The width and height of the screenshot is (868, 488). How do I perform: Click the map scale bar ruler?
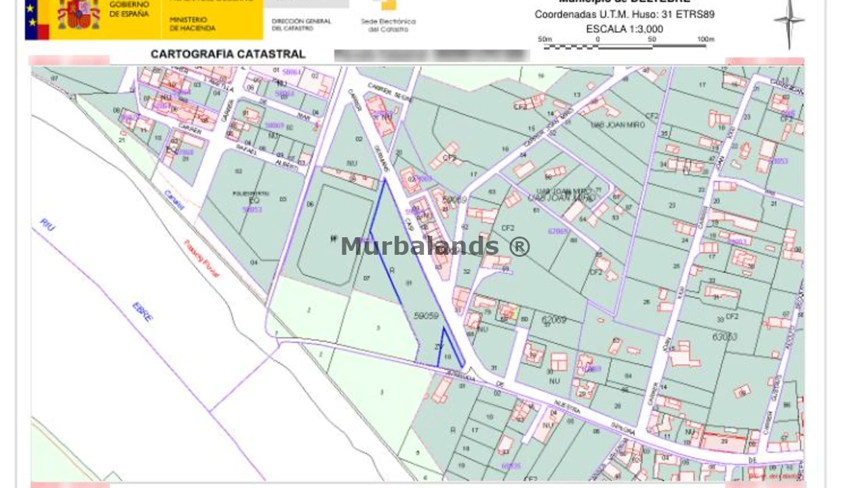[625, 45]
